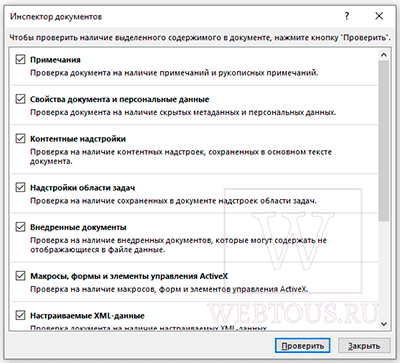Viewport: 400px width, 363px height.
Task: Uncheck the Примечания checkbox
Action: [20, 60]
